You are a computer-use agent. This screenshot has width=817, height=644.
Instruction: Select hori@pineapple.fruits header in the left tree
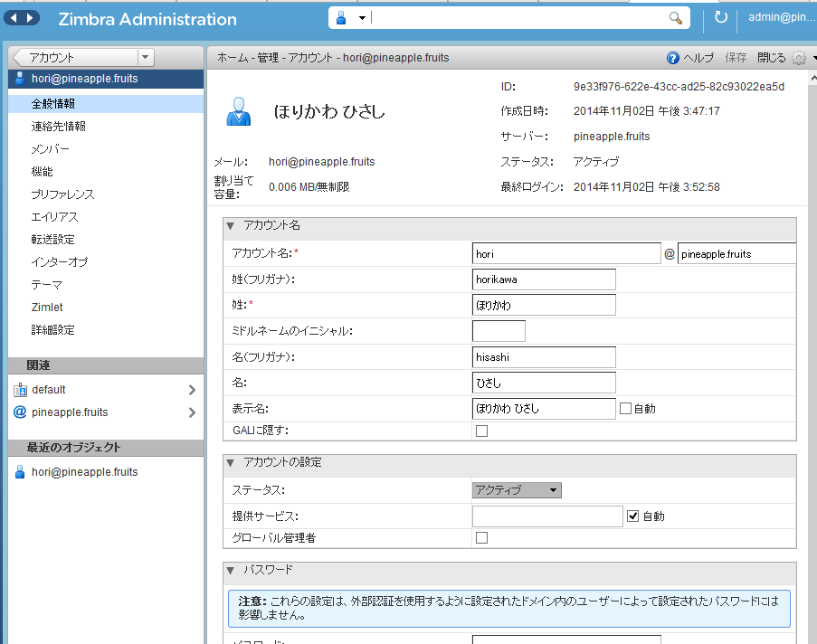106,79
